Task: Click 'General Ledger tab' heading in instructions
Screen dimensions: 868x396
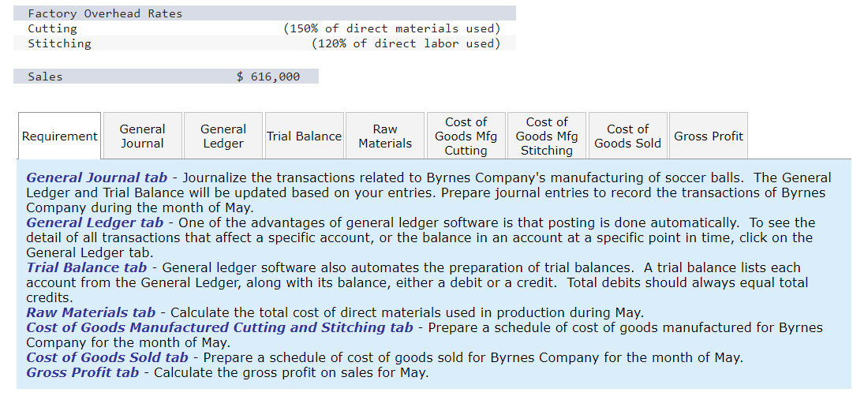Action: 95,223
